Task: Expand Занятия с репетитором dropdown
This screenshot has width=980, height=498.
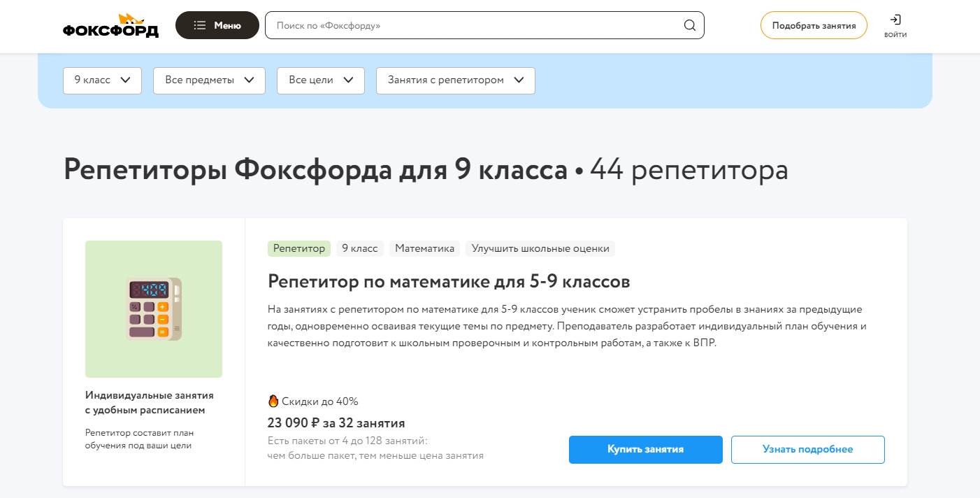Action: (x=456, y=80)
